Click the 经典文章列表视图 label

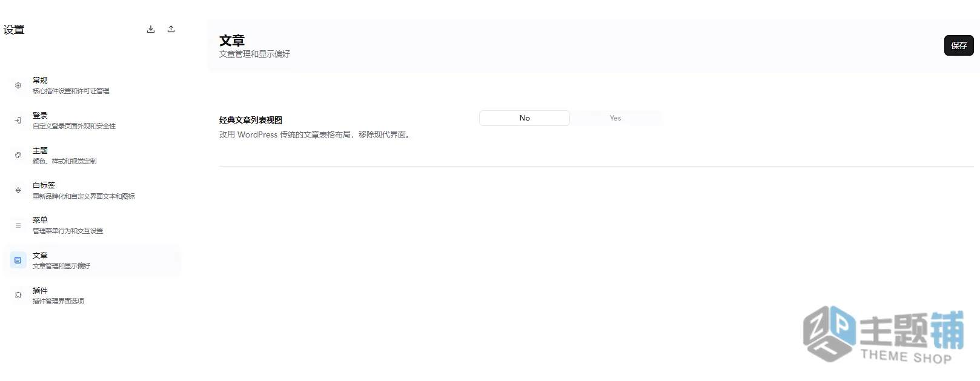point(251,120)
